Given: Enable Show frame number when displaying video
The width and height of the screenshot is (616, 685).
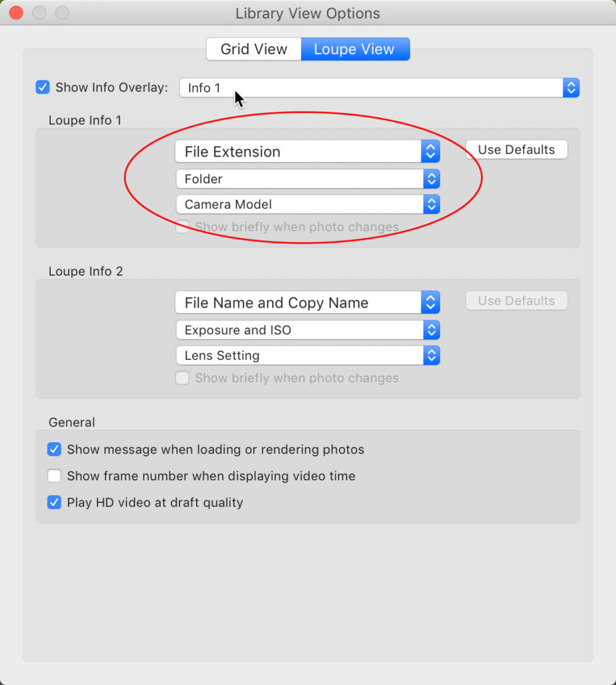Looking at the screenshot, I should pos(55,476).
